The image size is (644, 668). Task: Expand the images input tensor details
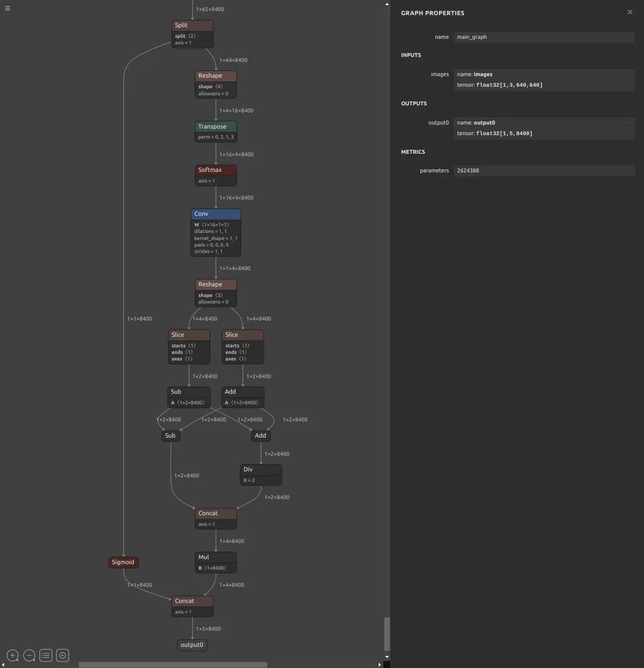tap(629, 73)
